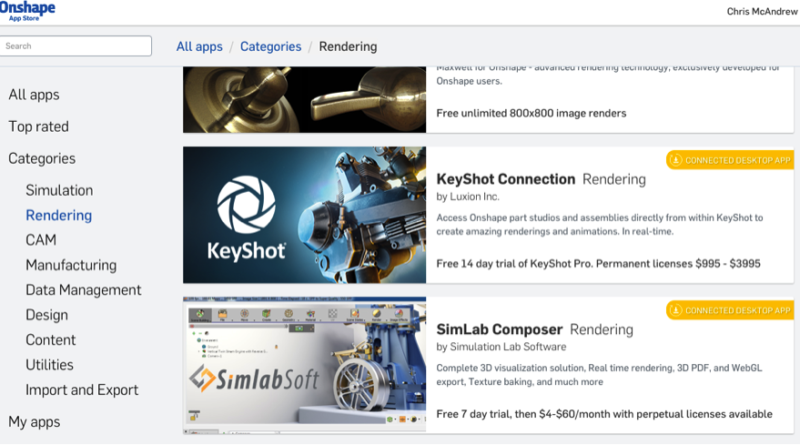Open the Categories breadcrumb link

tap(271, 46)
